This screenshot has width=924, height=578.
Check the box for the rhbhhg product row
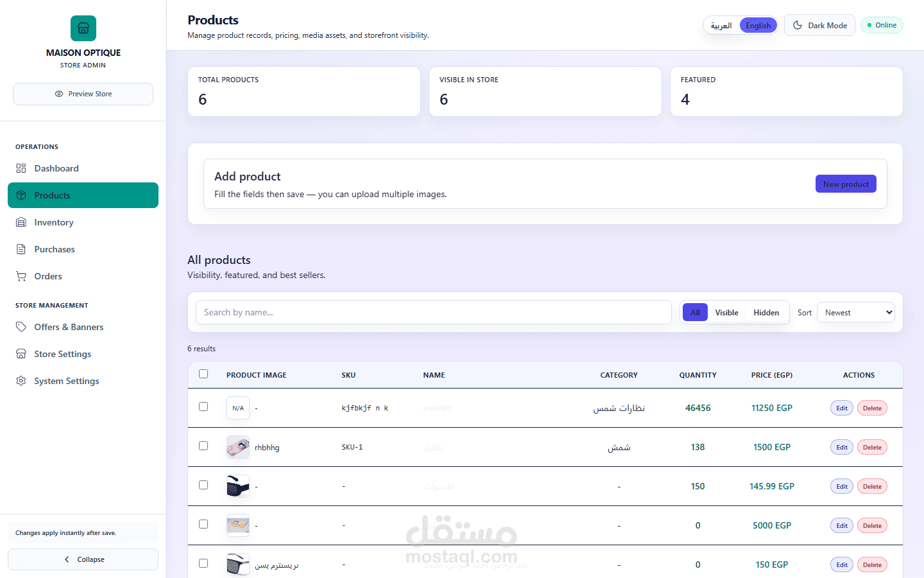203,446
